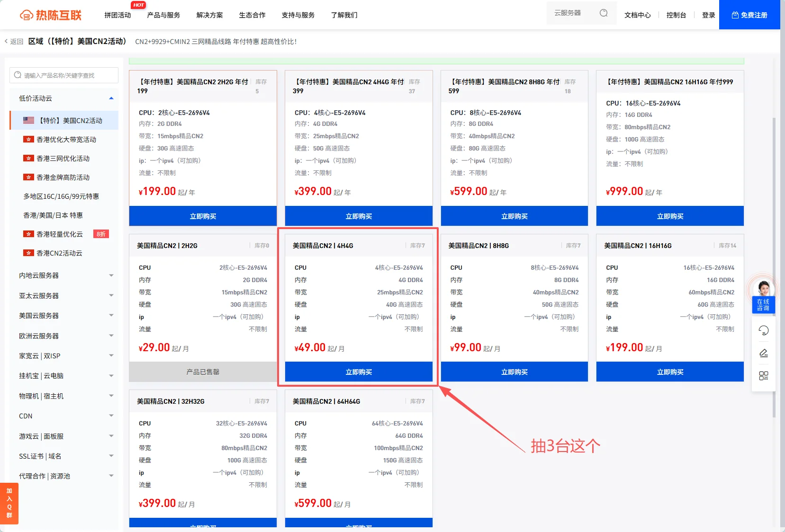This screenshot has width=785, height=532.
Task: Open 解决方案 menu
Action: [x=209, y=15]
